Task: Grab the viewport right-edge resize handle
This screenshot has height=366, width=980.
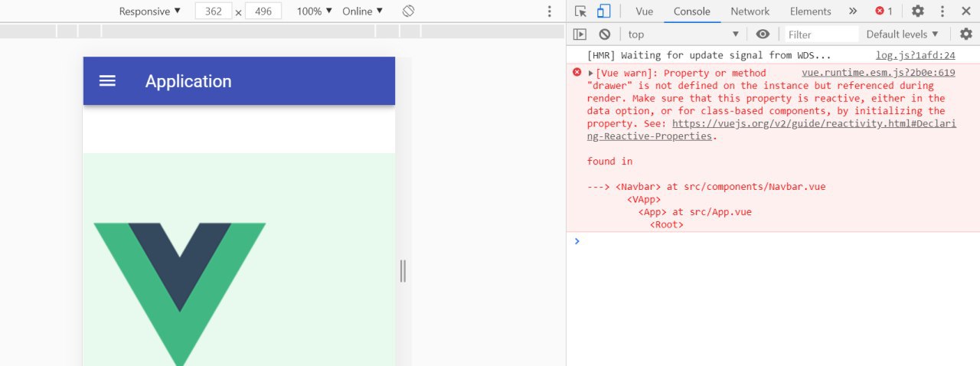Action: tap(403, 271)
